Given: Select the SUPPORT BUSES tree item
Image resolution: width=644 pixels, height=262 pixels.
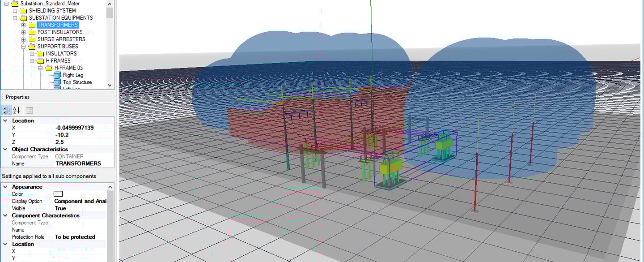Looking at the screenshot, I should click(x=58, y=47).
